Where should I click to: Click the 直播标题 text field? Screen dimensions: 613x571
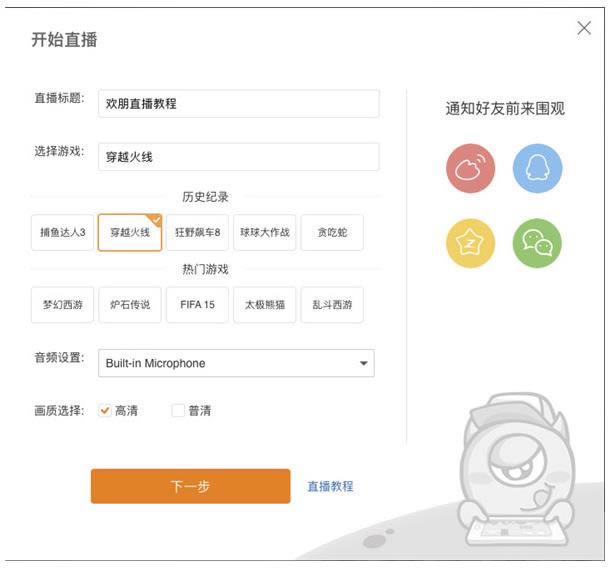coord(238,103)
